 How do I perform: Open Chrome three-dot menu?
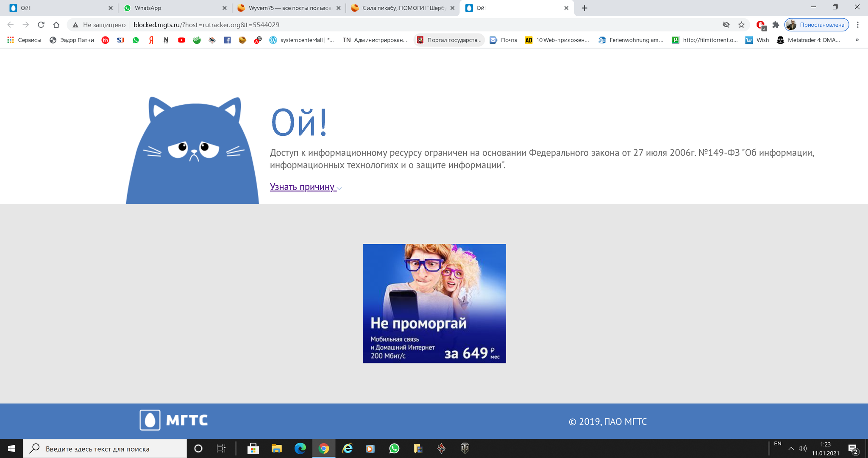click(857, 25)
